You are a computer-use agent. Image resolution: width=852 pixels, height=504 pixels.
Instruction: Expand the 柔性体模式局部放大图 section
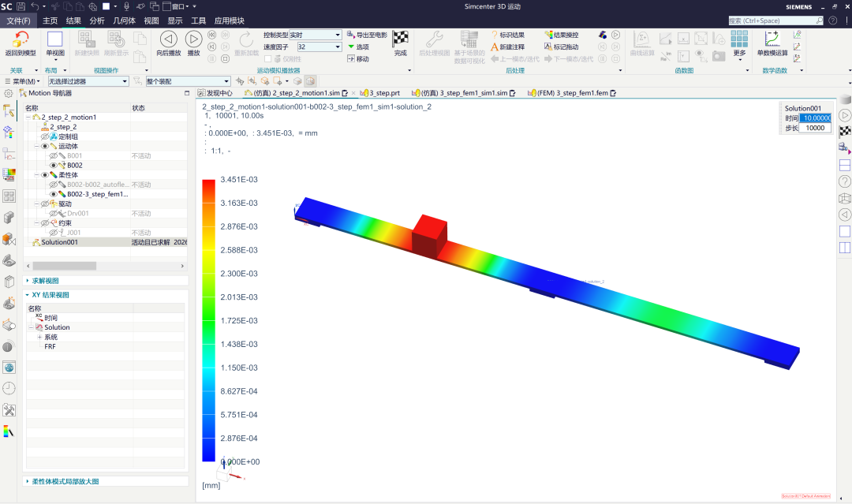coord(28,481)
